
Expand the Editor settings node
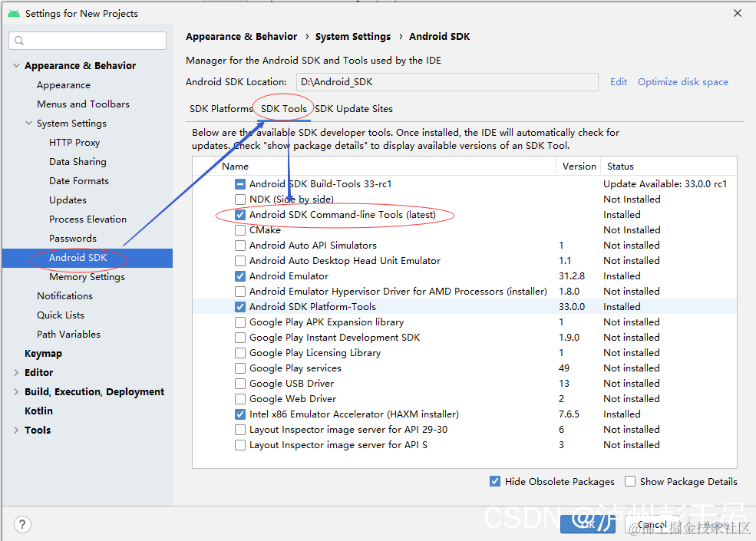(16, 373)
